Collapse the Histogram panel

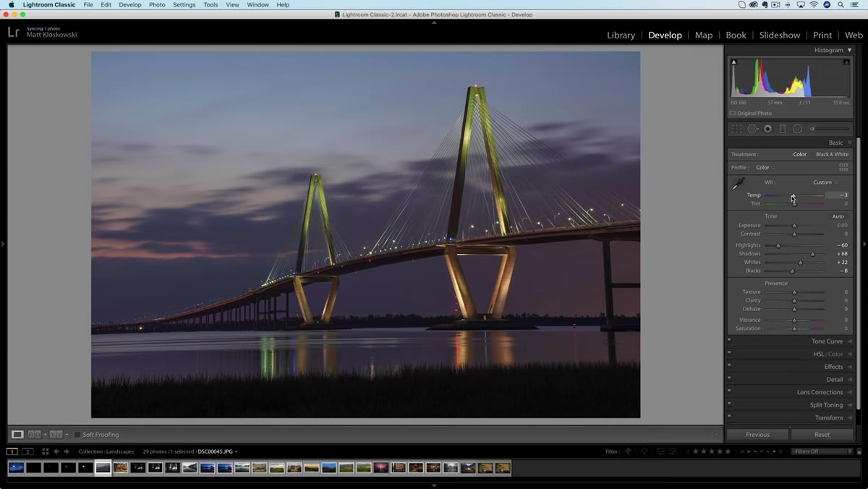click(x=849, y=50)
